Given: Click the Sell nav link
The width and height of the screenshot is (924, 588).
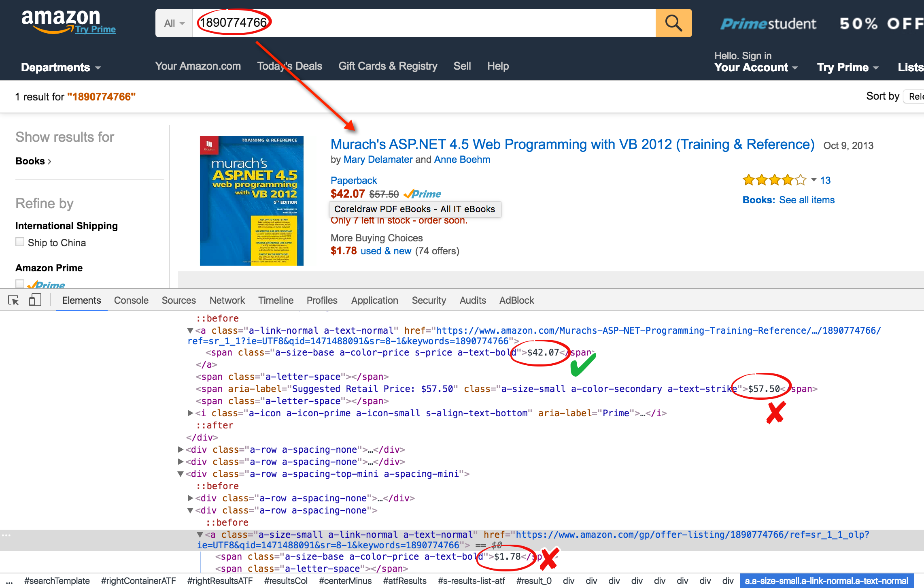Looking at the screenshot, I should click(462, 66).
